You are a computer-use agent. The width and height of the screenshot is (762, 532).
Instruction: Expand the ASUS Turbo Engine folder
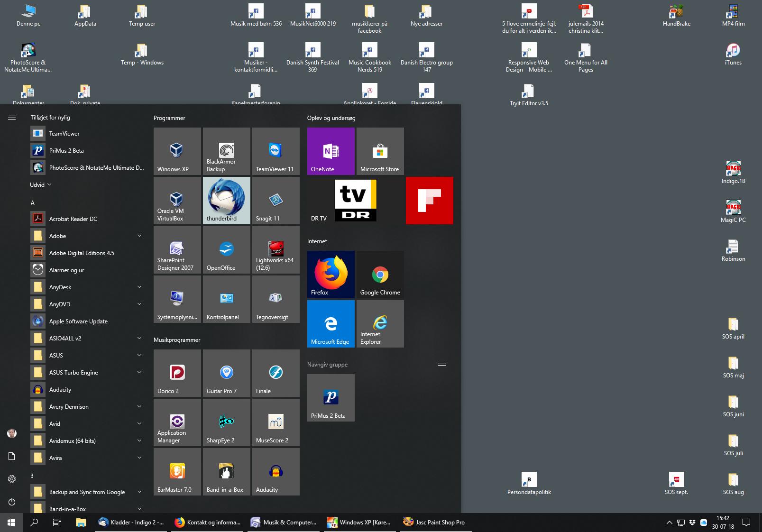pos(87,372)
